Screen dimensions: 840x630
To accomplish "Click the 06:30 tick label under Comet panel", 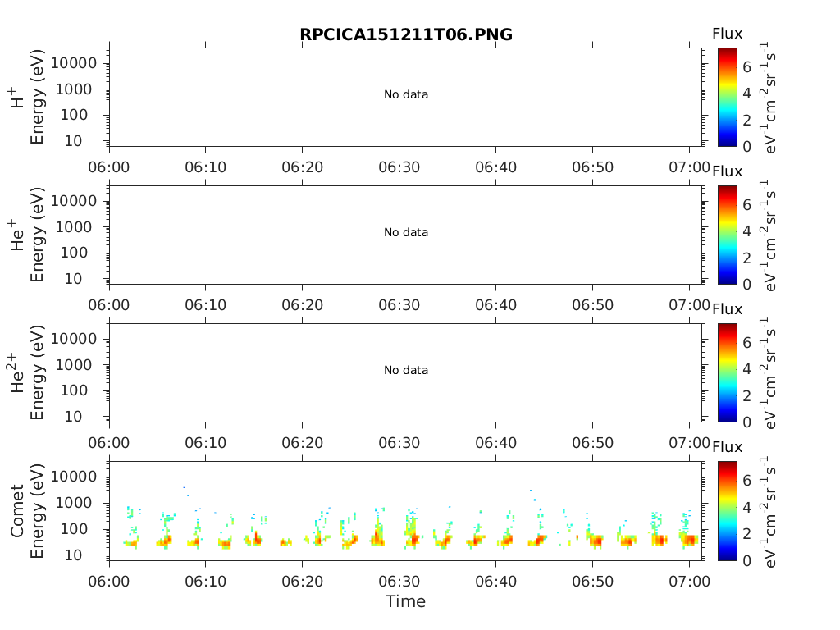I will coord(399,582).
